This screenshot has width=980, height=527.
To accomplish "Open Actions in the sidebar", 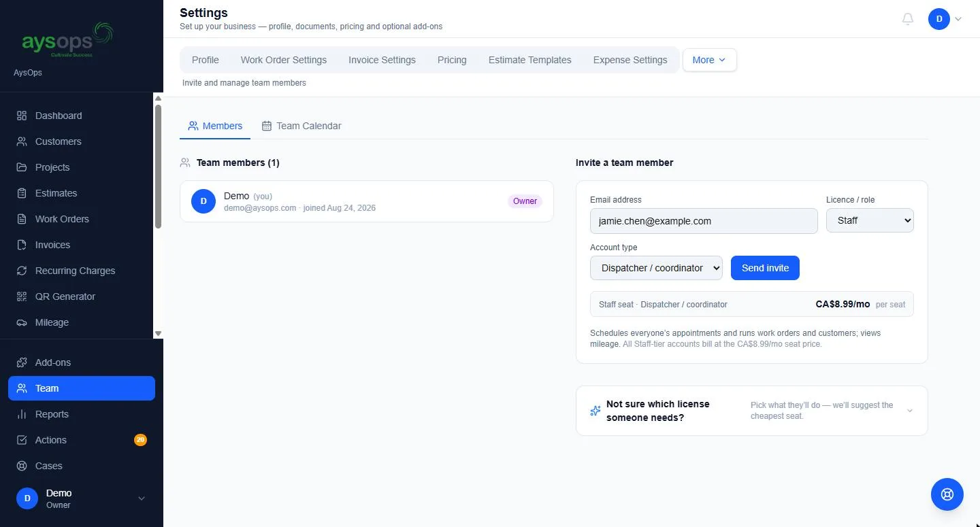I will pyautogui.click(x=82, y=440).
